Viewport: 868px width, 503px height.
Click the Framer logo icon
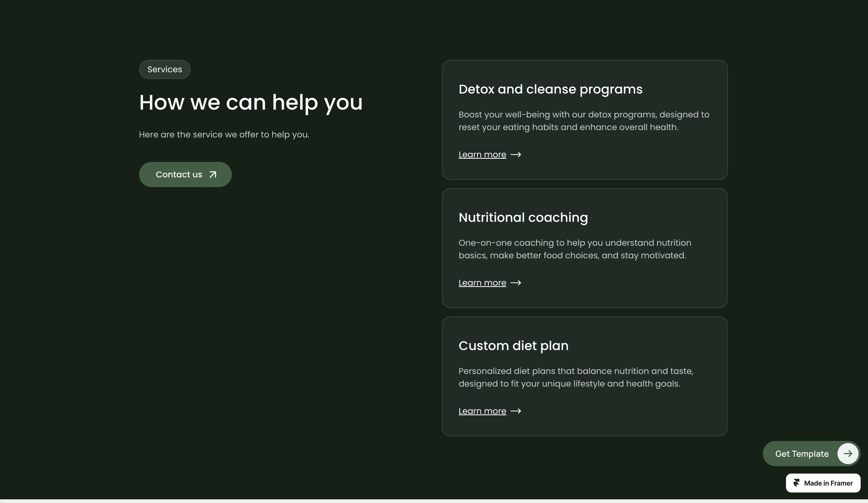coord(796,483)
